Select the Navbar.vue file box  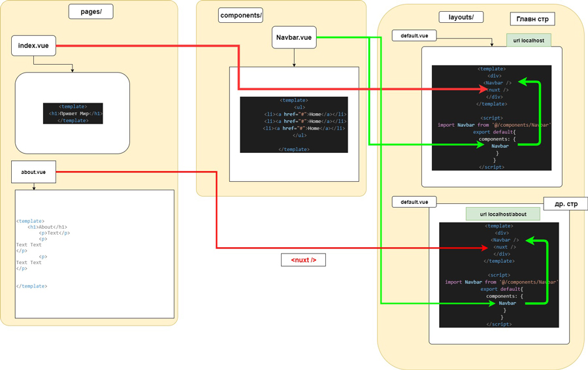click(294, 37)
